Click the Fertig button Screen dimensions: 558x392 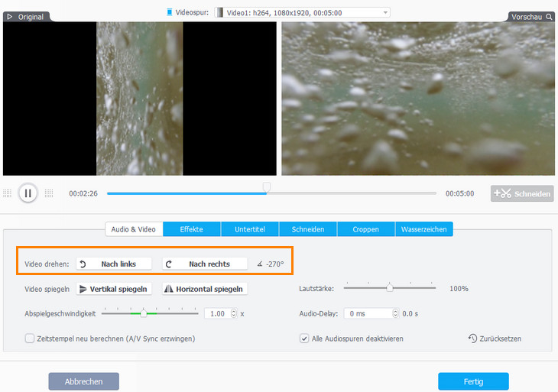click(473, 381)
